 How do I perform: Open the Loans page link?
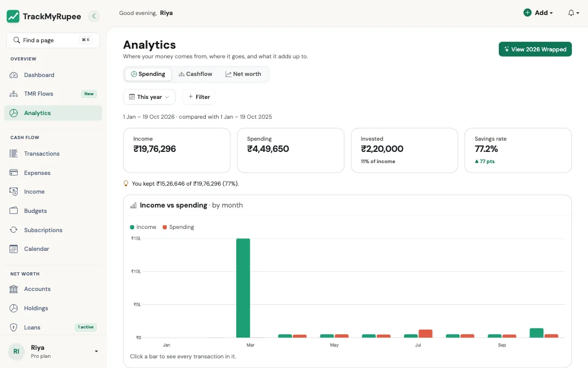[x=53, y=327]
